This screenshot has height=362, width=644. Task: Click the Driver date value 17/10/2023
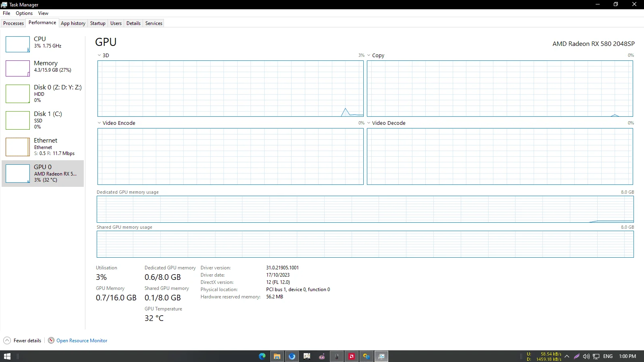click(x=277, y=275)
